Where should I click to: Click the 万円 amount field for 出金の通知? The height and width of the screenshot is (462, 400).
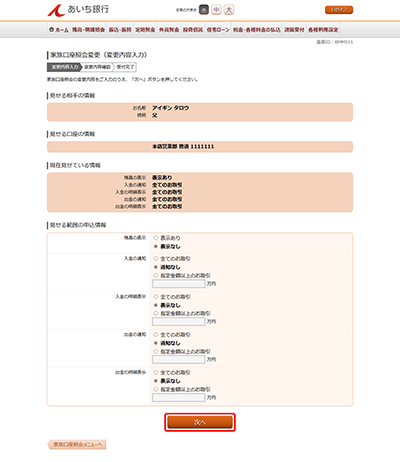(x=179, y=360)
